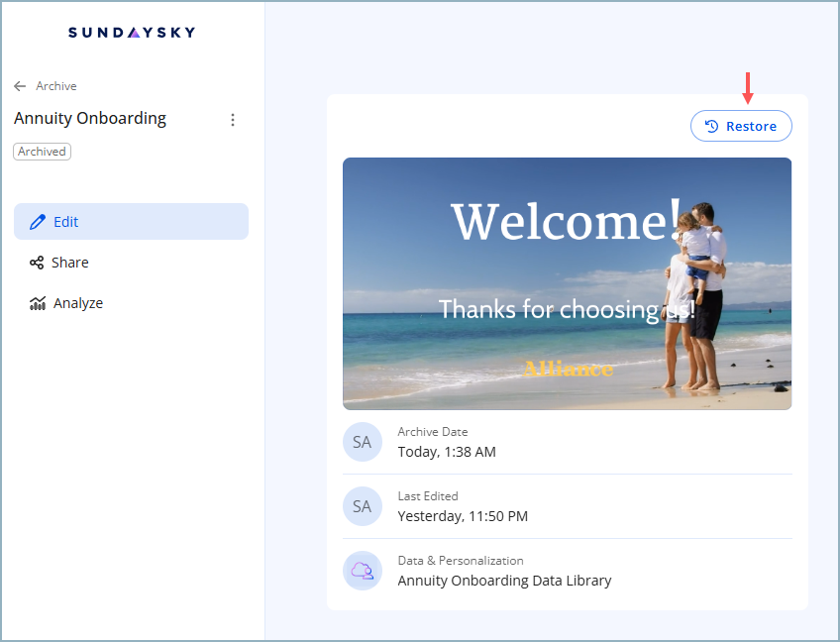Click the 'Today, 1:38 AM' archive date
The height and width of the screenshot is (642, 840).
447,452
